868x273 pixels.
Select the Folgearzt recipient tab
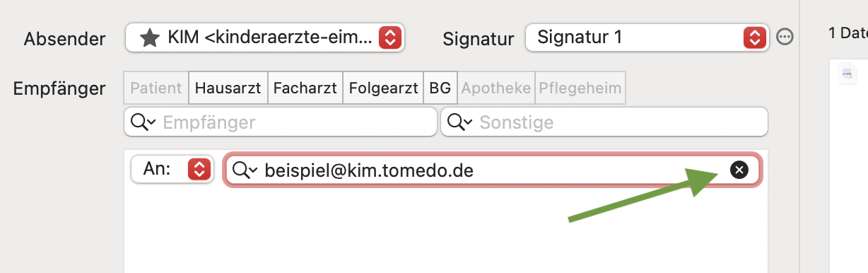[x=383, y=88]
